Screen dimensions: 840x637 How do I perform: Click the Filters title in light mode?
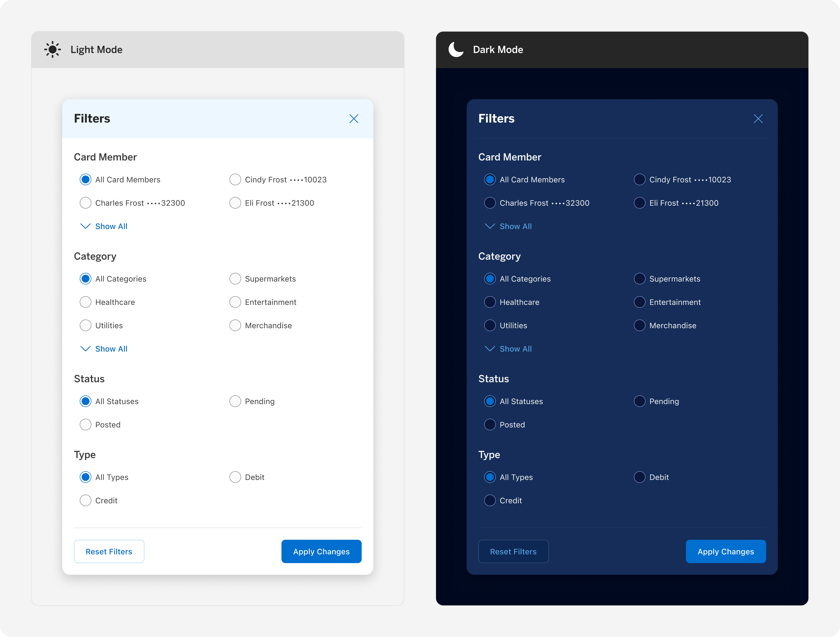click(92, 118)
